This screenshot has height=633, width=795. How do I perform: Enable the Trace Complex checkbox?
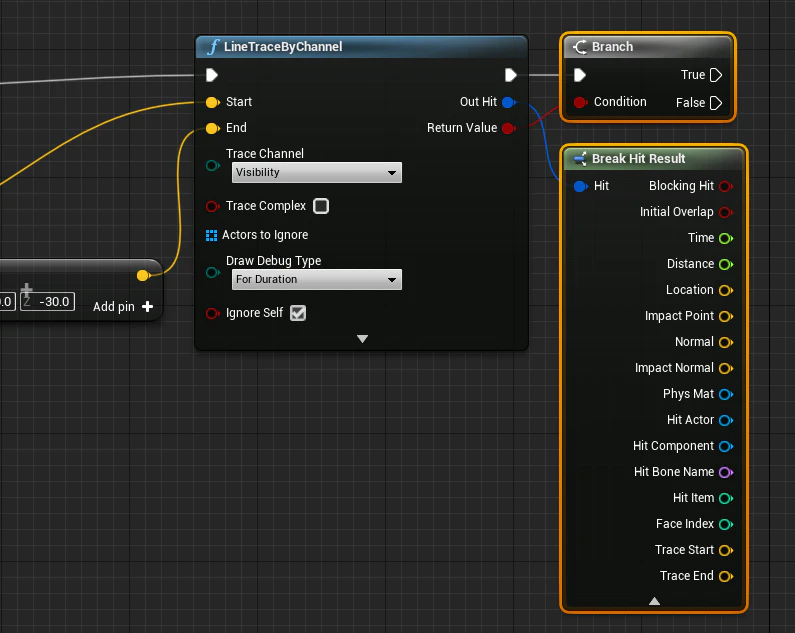(321, 206)
